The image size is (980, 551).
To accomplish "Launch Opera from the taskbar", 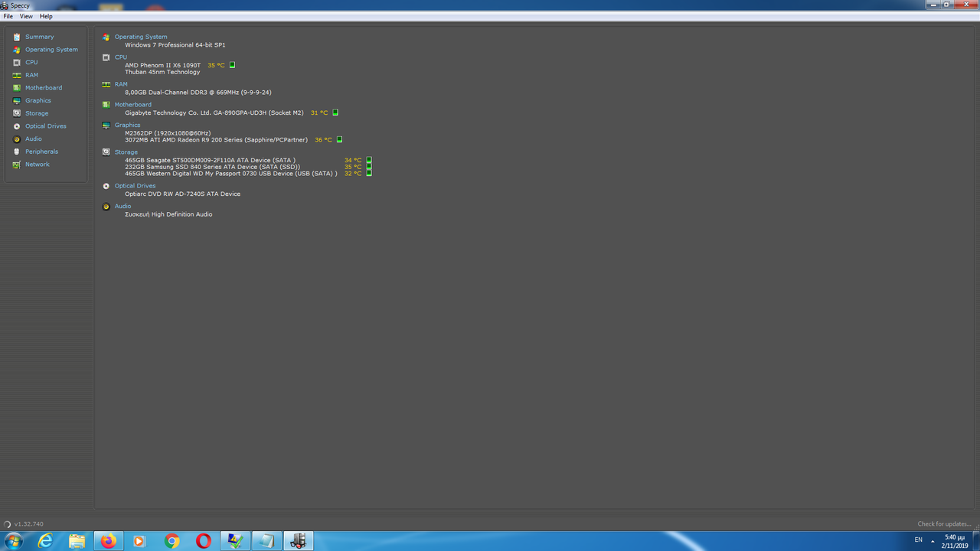I will point(204,541).
